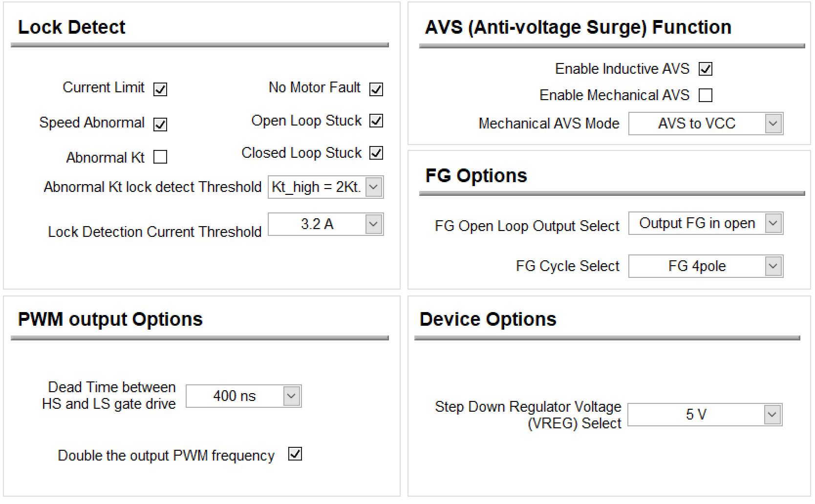Disable the Enable Inductive AVS checkbox
Image resolution: width=815 pixels, height=504 pixels.
(x=707, y=69)
